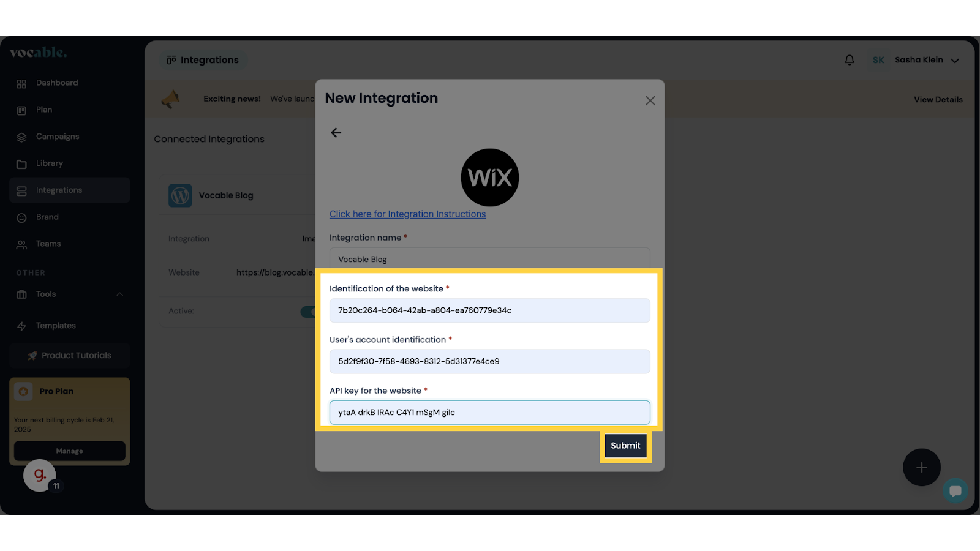
Task: Click Manage in the Pro Plan card
Action: click(70, 451)
